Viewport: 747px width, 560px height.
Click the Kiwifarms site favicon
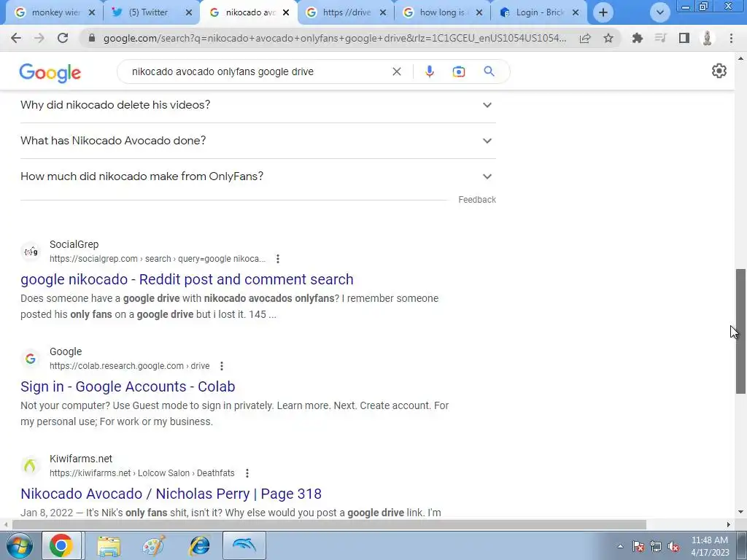[x=31, y=466]
